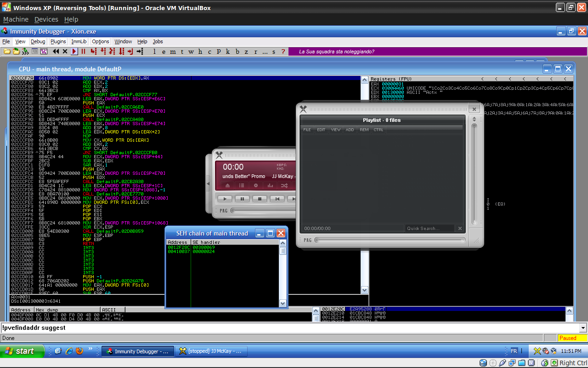Click CPU disassembly scrollbar down arrow
Viewport: 588px width, 368px height.
[364, 290]
